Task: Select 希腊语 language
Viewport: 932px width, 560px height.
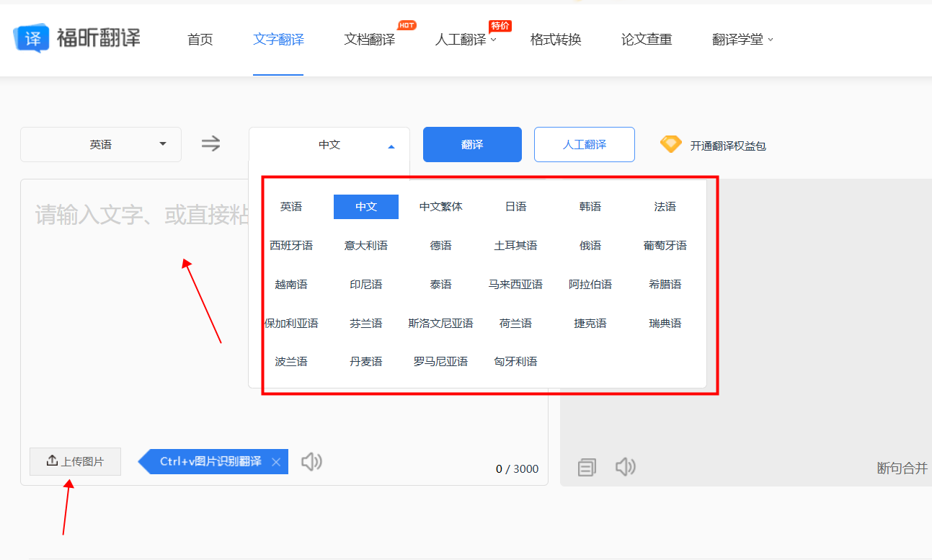Action: [x=665, y=285]
